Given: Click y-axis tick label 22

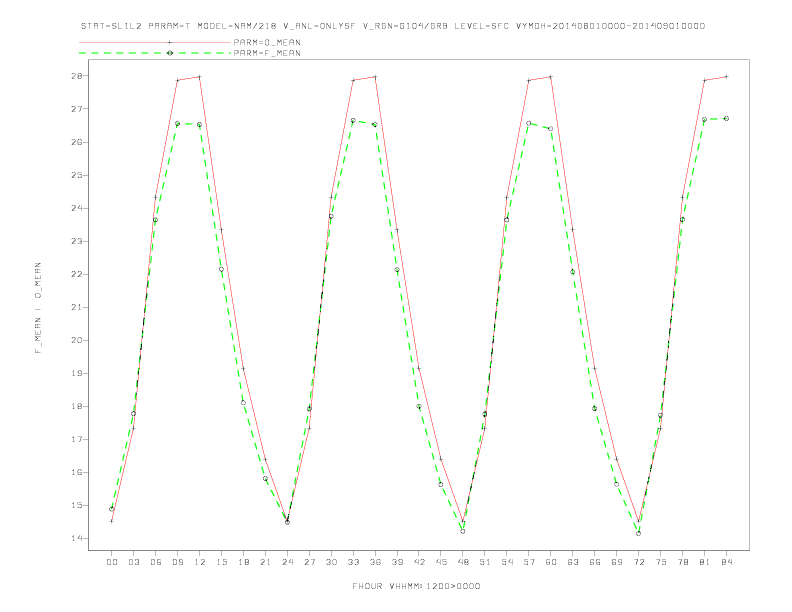Looking at the screenshot, I should coord(76,274).
